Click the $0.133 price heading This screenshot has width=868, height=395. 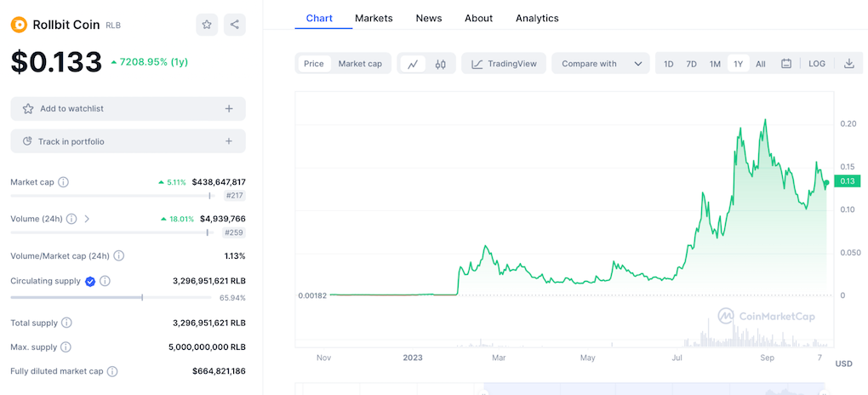point(56,62)
